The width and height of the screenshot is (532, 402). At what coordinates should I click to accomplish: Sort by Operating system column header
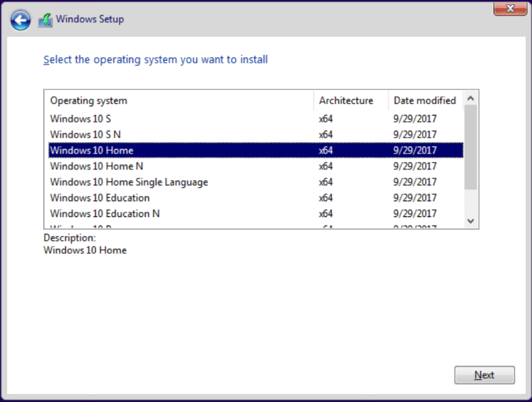point(88,101)
